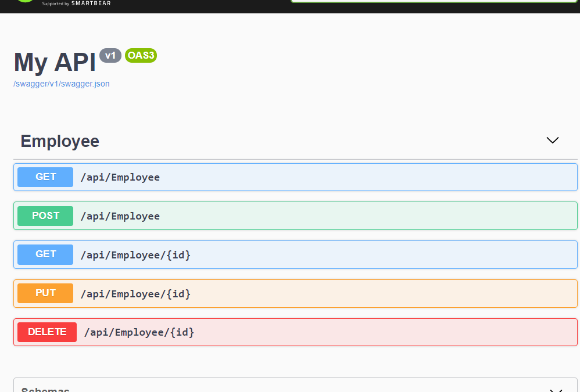Click the green POST method badge
This screenshot has height=392, width=580.
click(x=45, y=216)
